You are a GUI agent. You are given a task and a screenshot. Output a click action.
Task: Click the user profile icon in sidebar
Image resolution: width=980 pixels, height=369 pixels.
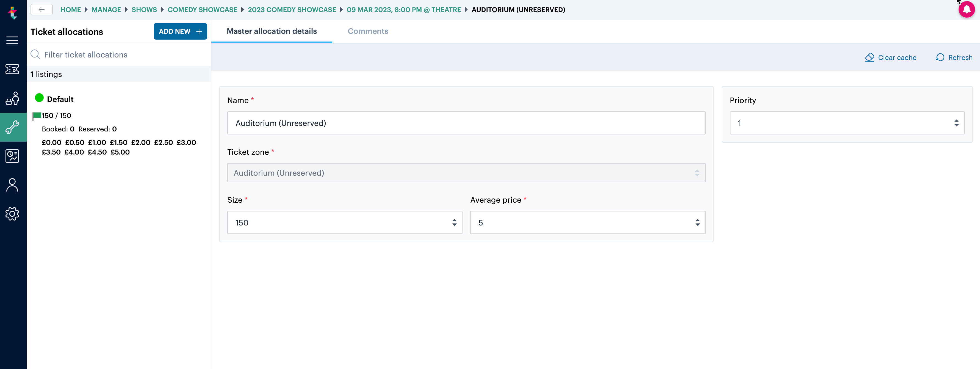(x=12, y=185)
